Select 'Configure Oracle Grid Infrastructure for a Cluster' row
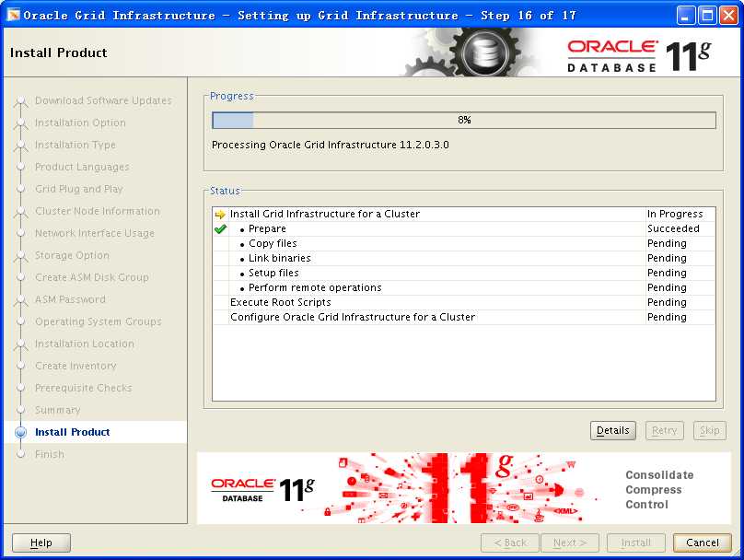Image resolution: width=744 pixels, height=560 pixels. [463, 317]
